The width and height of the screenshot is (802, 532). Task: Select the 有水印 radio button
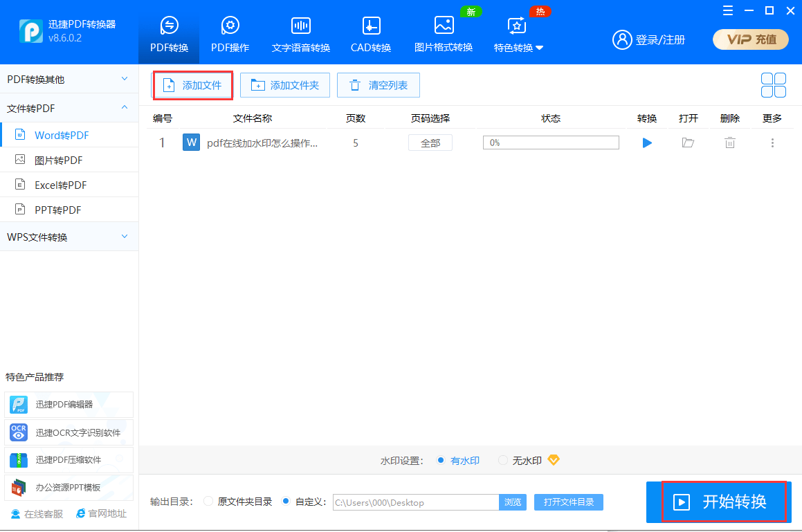440,460
